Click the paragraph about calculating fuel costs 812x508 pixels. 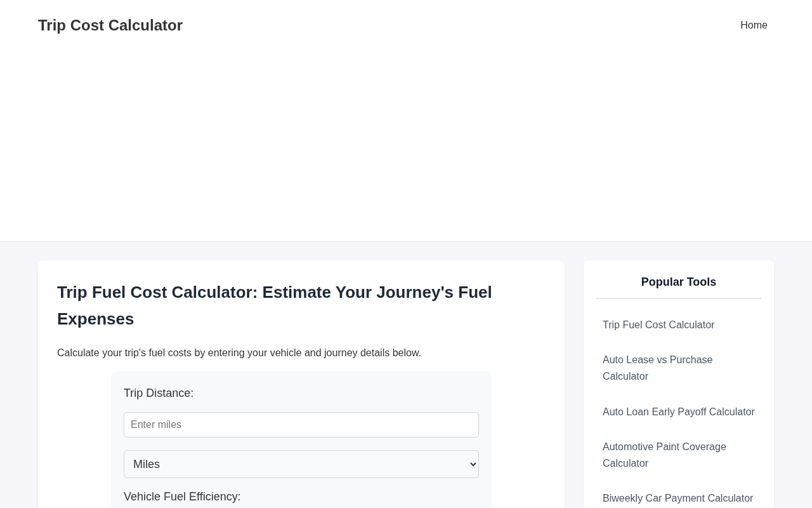(x=239, y=353)
